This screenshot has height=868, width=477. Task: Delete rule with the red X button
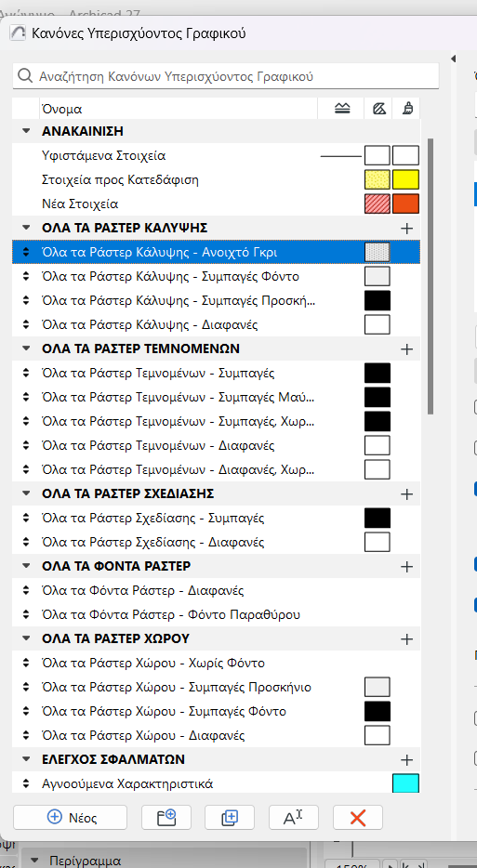[x=358, y=817]
